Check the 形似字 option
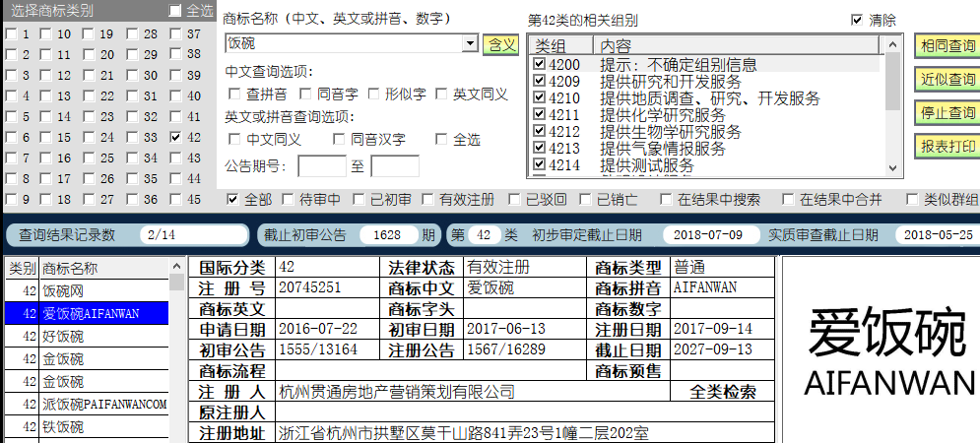Screen dimensions: 980x443 [x=373, y=95]
